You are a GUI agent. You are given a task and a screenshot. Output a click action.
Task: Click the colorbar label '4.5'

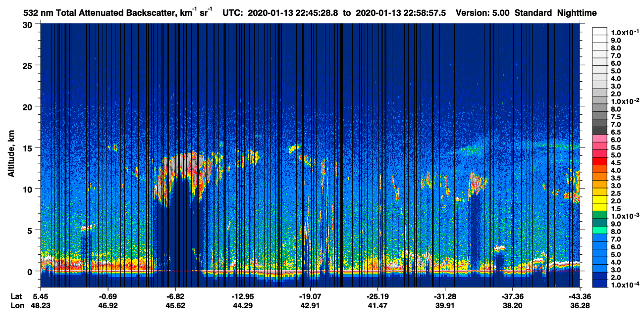[x=616, y=163]
